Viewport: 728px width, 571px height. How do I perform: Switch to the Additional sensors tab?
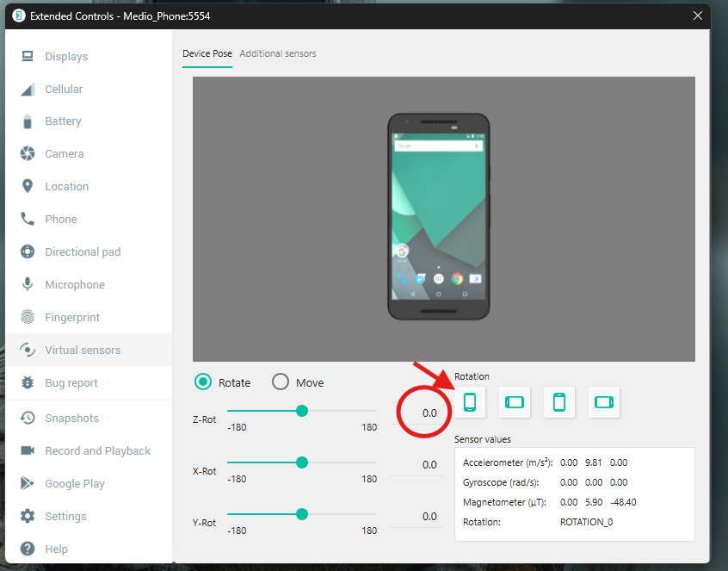pos(278,53)
